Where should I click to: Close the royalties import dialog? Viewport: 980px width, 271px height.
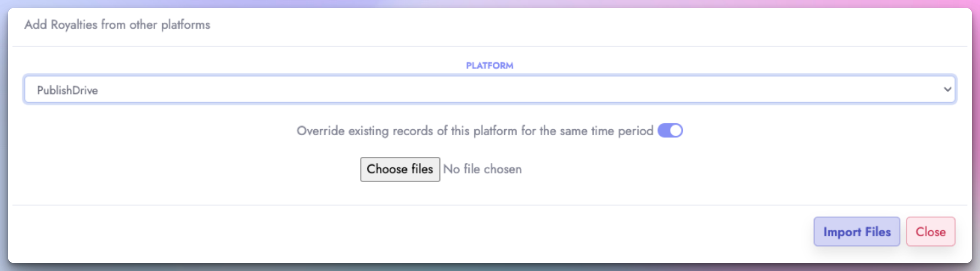(930, 231)
